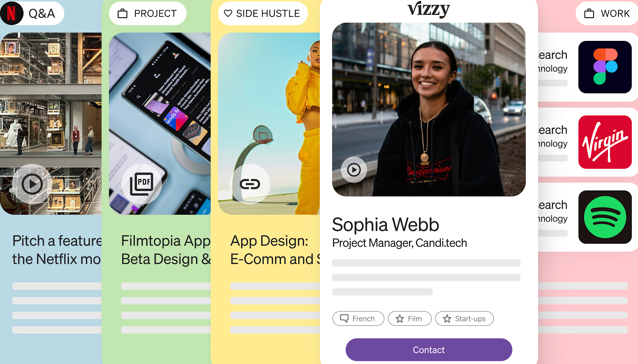Select the SIDE HUSTLE tab

pyautogui.click(x=263, y=13)
